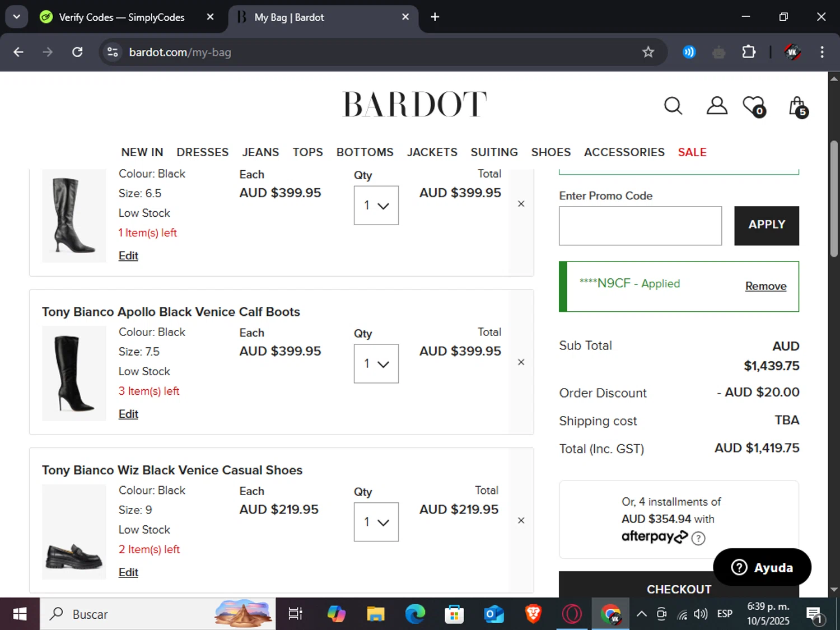The width and height of the screenshot is (840, 630).
Task: Close the My Bag Bardot tab
Action: (x=405, y=17)
